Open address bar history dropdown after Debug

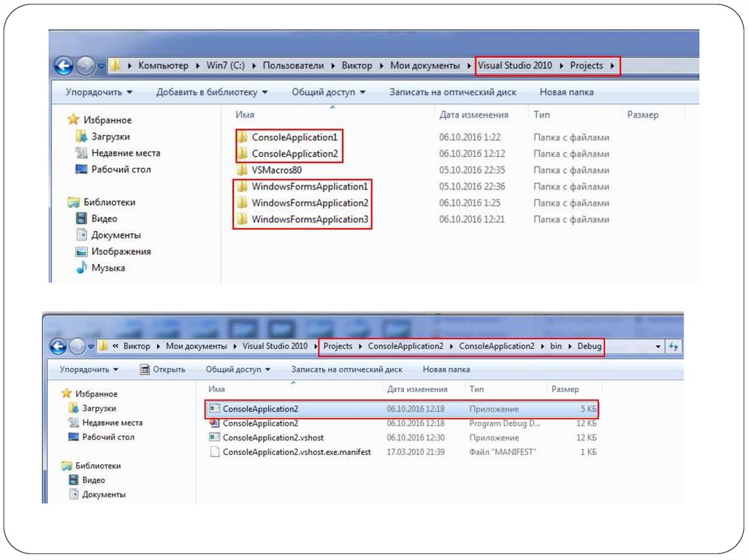pyautogui.click(x=658, y=346)
